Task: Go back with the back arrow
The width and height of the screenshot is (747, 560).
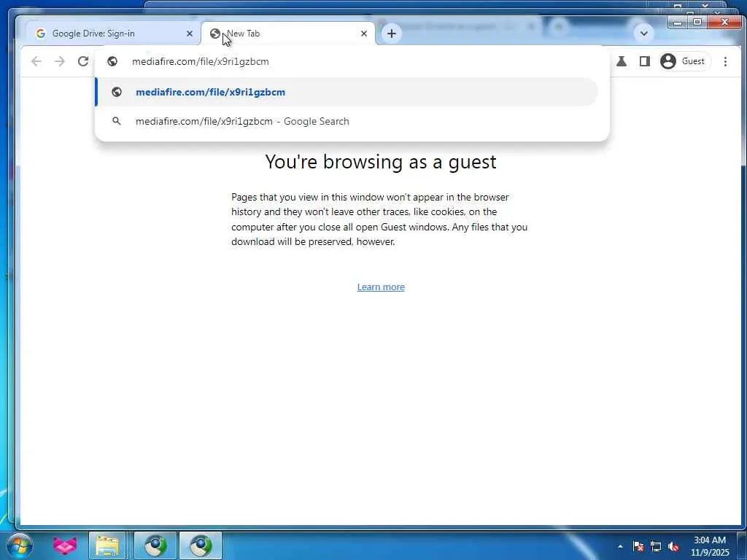Action: coord(36,61)
